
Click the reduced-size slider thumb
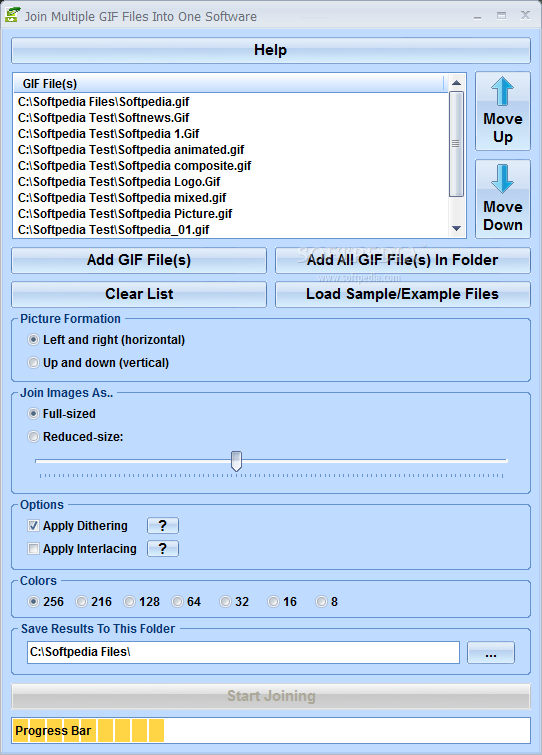click(236, 461)
